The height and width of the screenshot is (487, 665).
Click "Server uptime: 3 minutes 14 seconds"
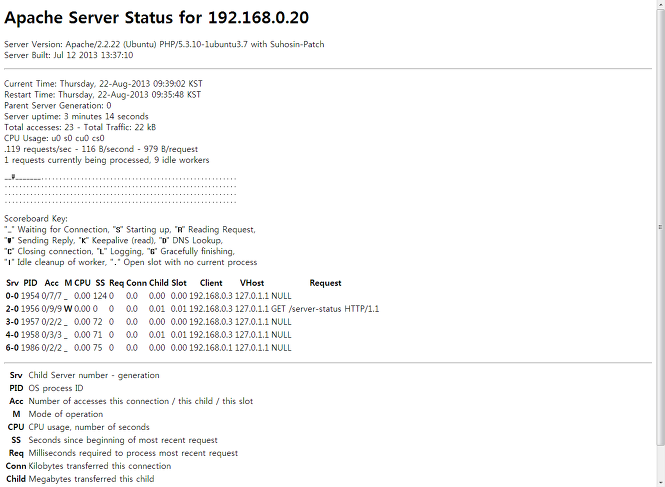(x=76, y=116)
